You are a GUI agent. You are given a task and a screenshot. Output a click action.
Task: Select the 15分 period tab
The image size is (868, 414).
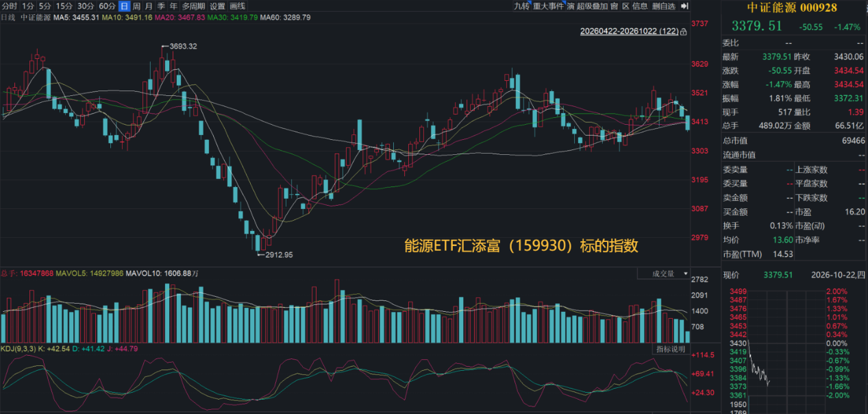point(64,6)
